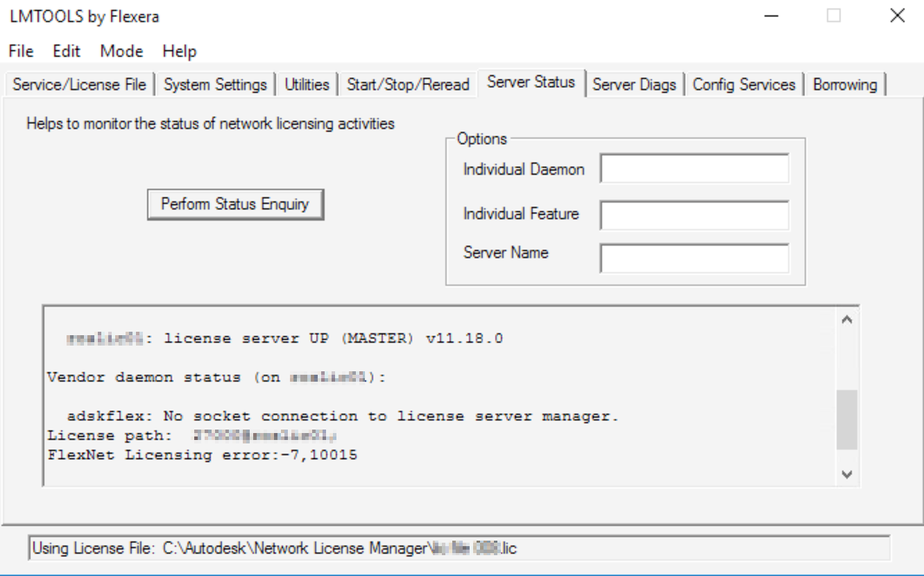Click the output scrollbar down arrow
Image resolution: width=924 pixels, height=576 pixels.
(846, 474)
